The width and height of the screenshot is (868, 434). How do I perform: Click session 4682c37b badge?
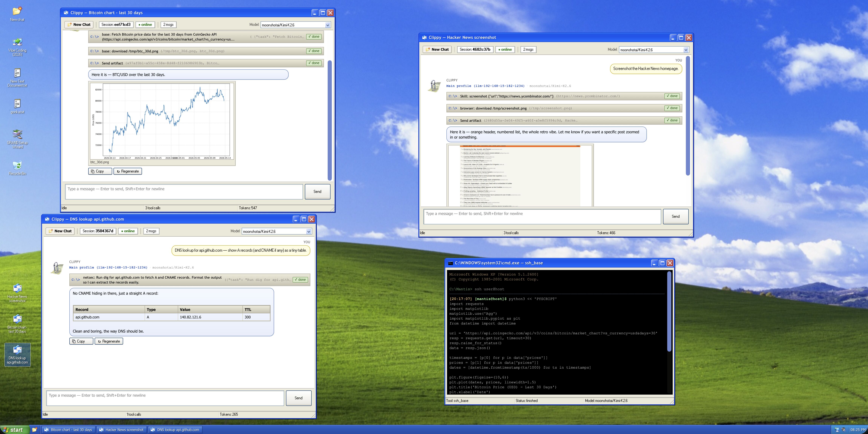[x=475, y=50]
